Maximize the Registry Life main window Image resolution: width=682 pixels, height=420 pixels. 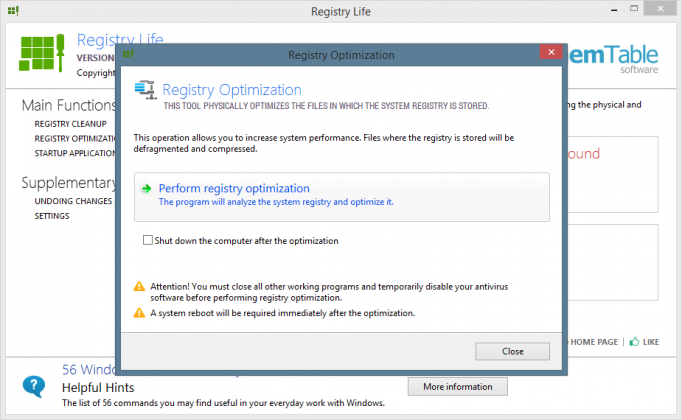point(634,9)
